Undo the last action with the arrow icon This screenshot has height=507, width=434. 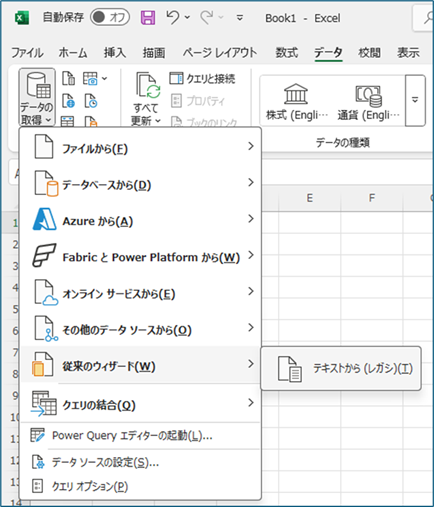point(173,17)
